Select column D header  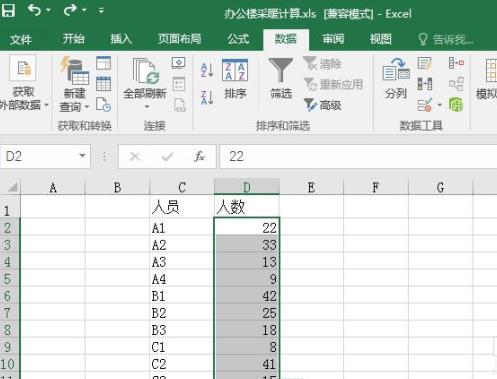(x=247, y=187)
